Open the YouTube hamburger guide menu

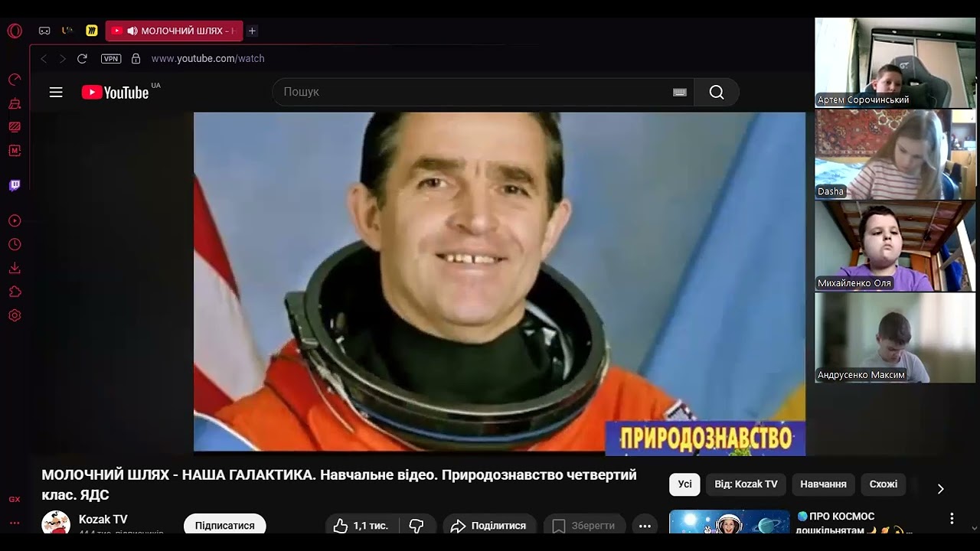click(x=56, y=93)
